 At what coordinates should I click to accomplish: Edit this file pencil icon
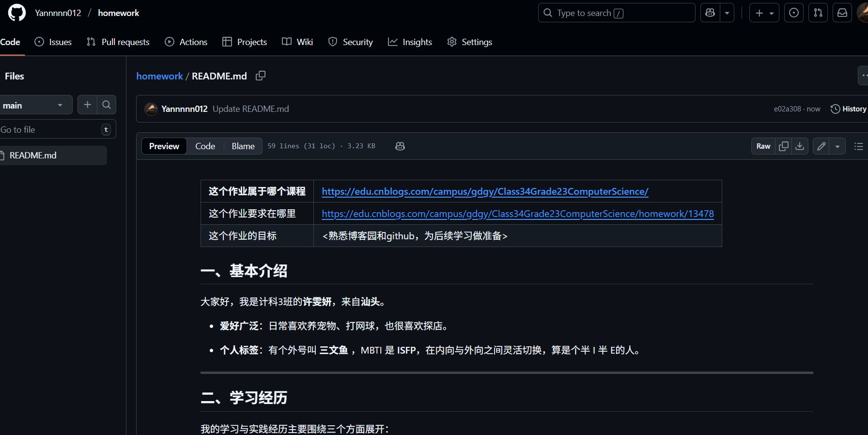coord(821,146)
